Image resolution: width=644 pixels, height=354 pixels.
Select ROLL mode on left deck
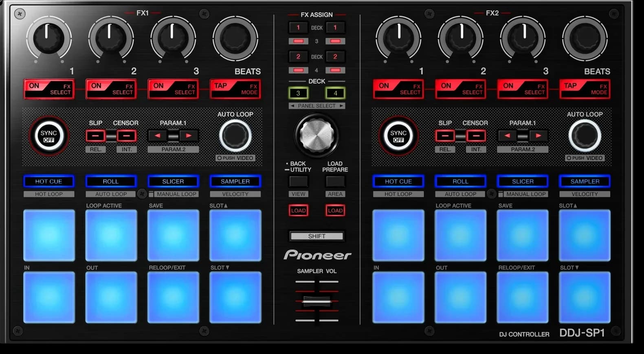click(x=111, y=181)
